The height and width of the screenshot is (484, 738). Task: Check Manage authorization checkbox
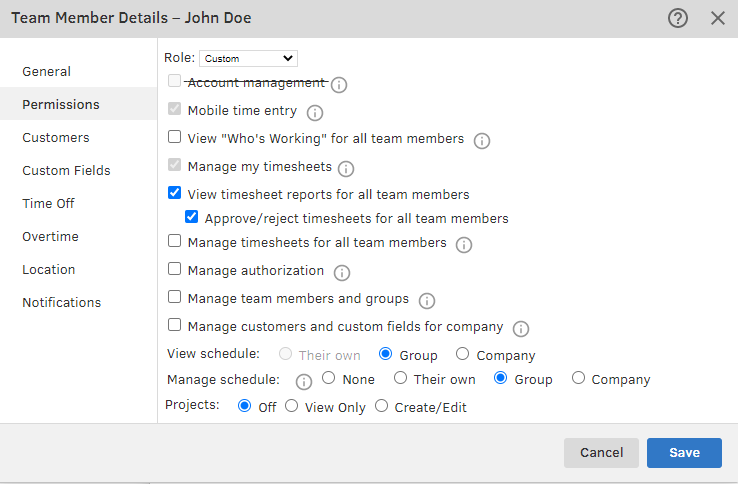pyautogui.click(x=175, y=269)
